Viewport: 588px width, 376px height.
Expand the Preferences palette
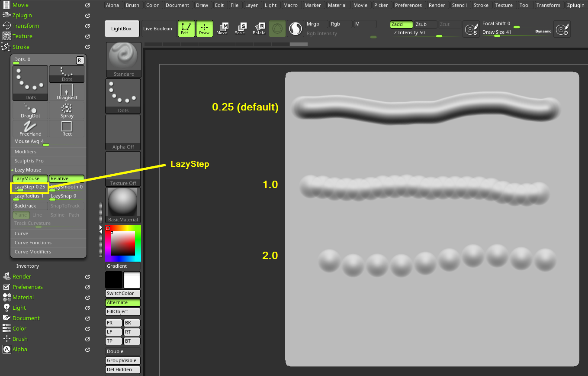(x=28, y=287)
